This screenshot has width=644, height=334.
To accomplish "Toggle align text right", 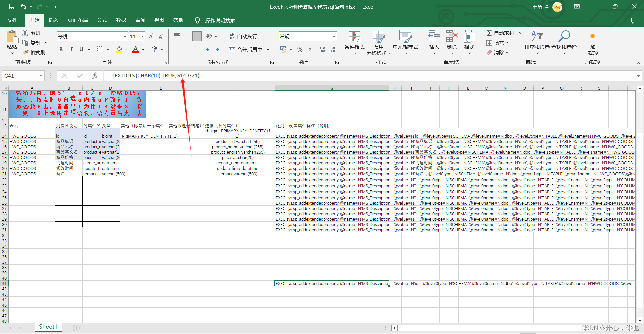I will click(x=197, y=49).
